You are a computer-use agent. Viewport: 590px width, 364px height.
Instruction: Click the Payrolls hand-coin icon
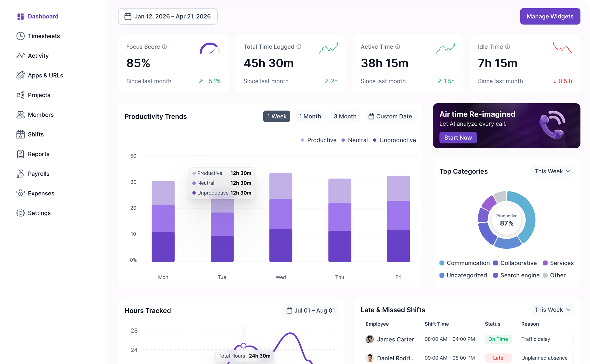pyautogui.click(x=21, y=174)
